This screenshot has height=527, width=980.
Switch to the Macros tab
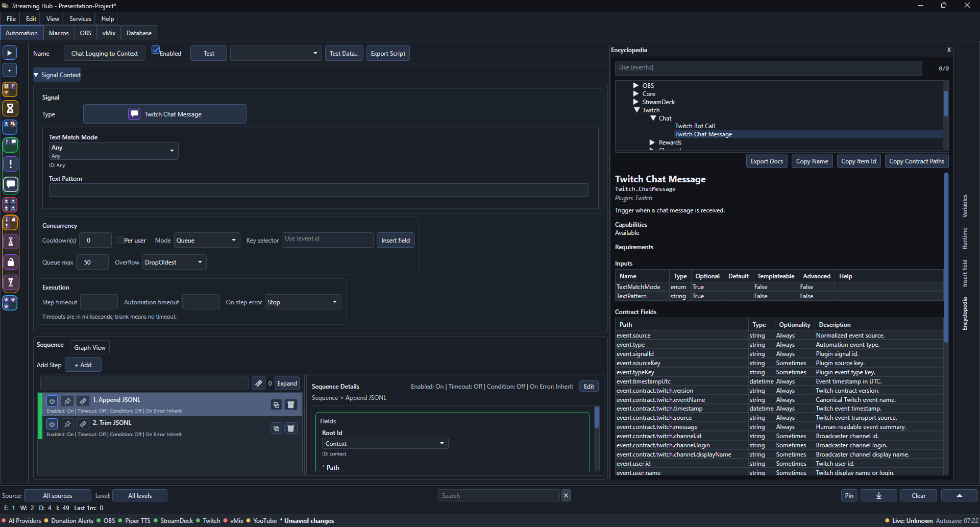(59, 33)
